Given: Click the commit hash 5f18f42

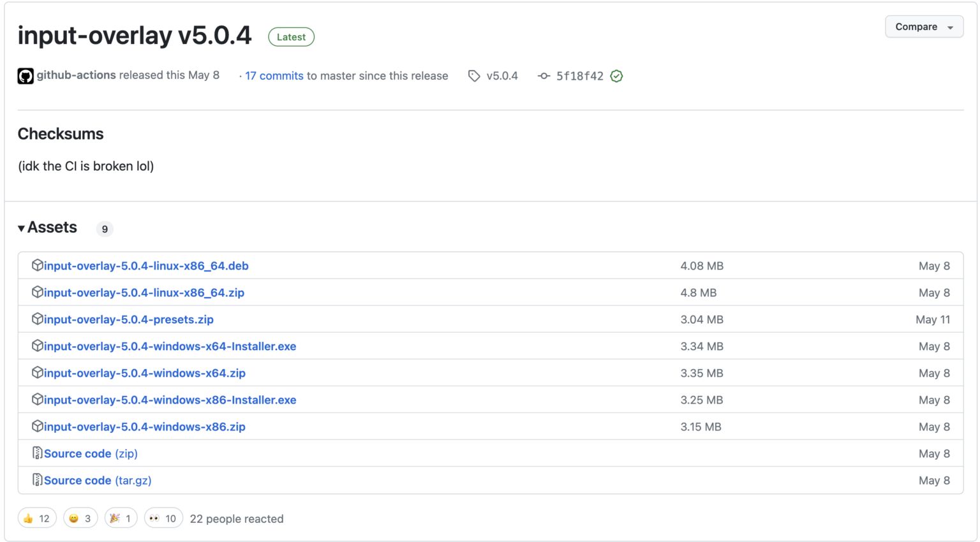Looking at the screenshot, I should (x=579, y=76).
